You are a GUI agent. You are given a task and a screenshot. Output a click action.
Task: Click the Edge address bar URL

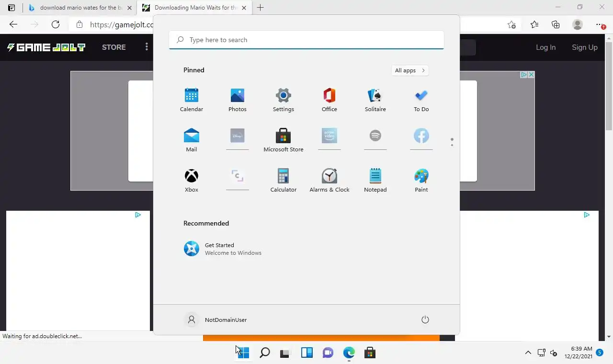point(122,24)
